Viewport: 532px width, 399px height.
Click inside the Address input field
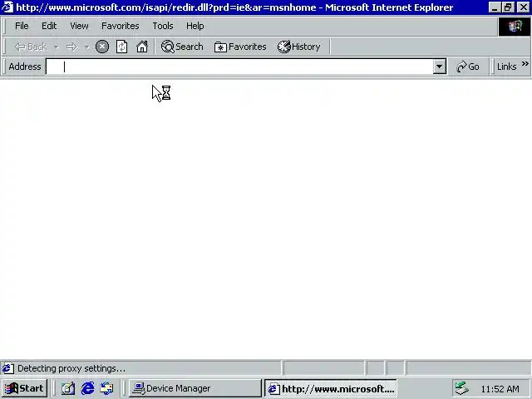tap(239, 66)
